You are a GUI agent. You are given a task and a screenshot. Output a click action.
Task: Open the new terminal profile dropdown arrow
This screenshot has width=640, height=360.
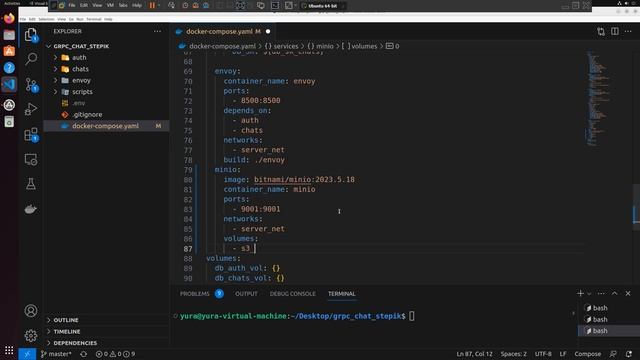point(589,293)
